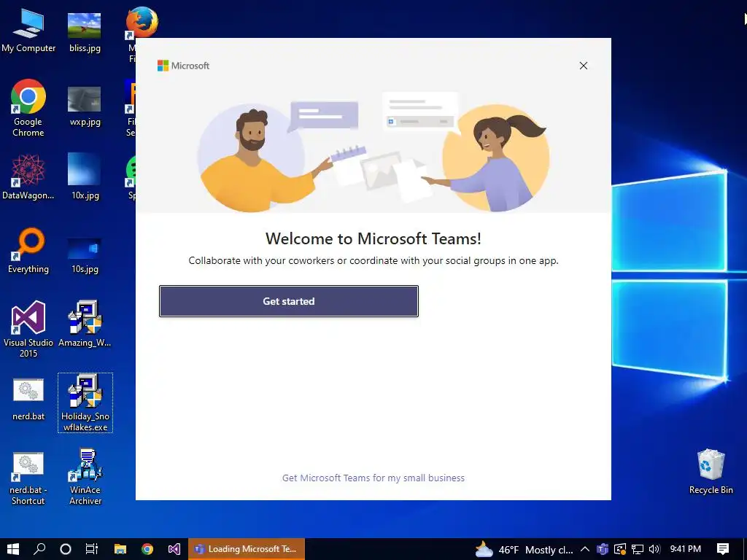Select WinAce Archiver desktop shortcut
This screenshot has height=560, width=747.
[x=85, y=476]
